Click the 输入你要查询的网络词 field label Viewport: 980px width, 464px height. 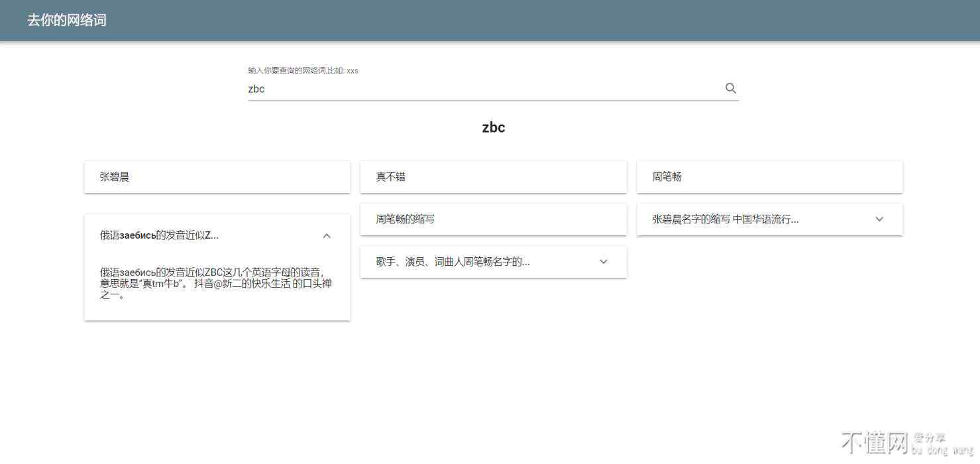(x=303, y=70)
